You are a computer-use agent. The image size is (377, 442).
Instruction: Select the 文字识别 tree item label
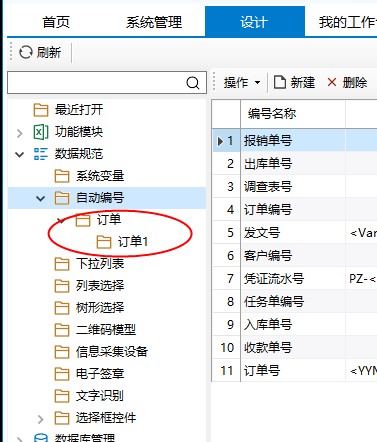tap(100, 396)
